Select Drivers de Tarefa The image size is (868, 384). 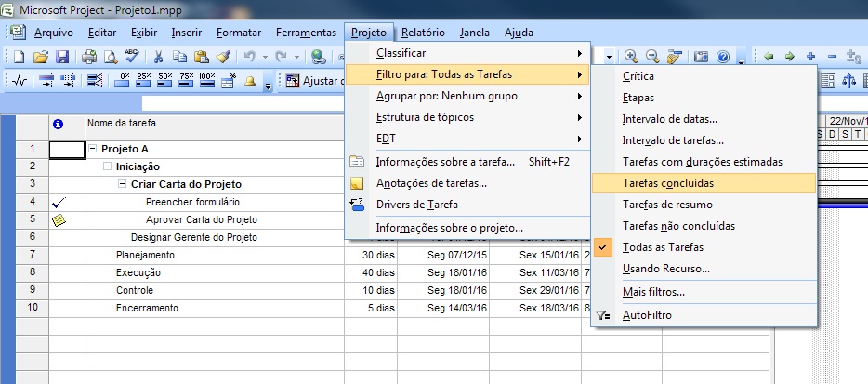[x=467, y=205]
